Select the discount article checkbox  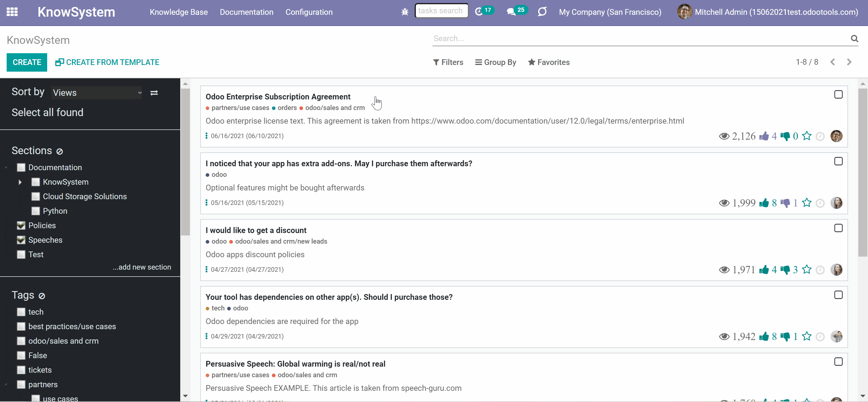click(x=838, y=228)
